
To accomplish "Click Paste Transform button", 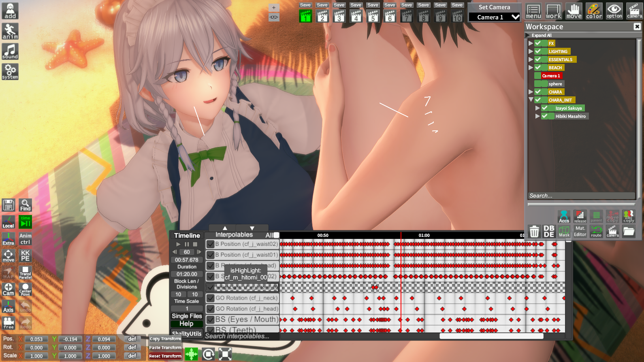I will coord(165,347).
